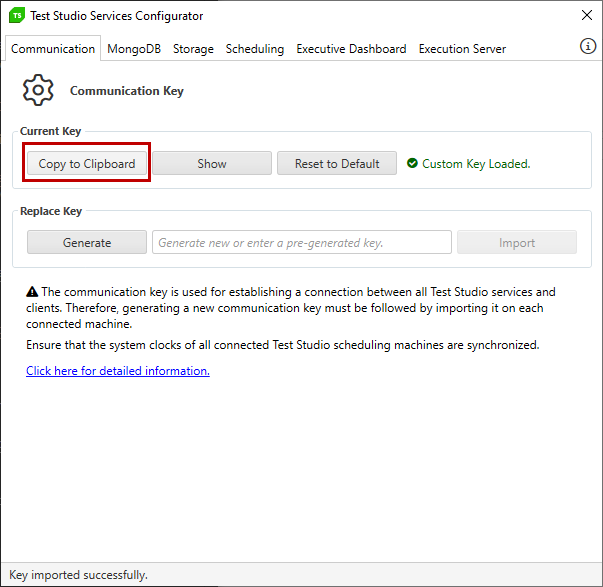Click the sentence about synchronized system clocks
This screenshot has width=603, height=587.
point(283,345)
